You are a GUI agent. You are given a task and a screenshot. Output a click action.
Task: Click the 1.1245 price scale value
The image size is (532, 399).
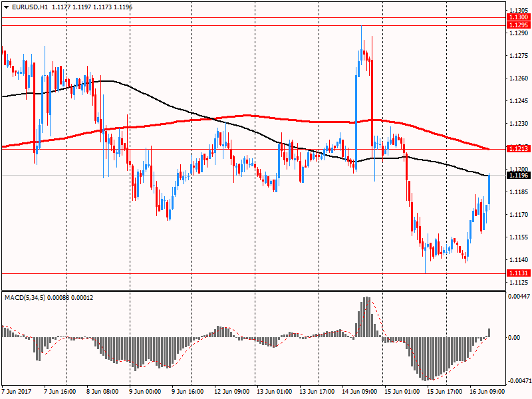tap(519, 101)
